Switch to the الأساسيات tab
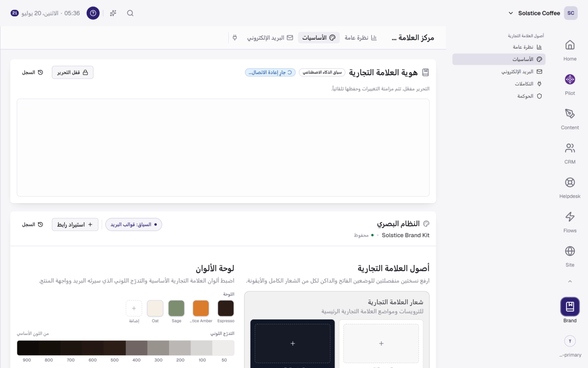 point(319,38)
